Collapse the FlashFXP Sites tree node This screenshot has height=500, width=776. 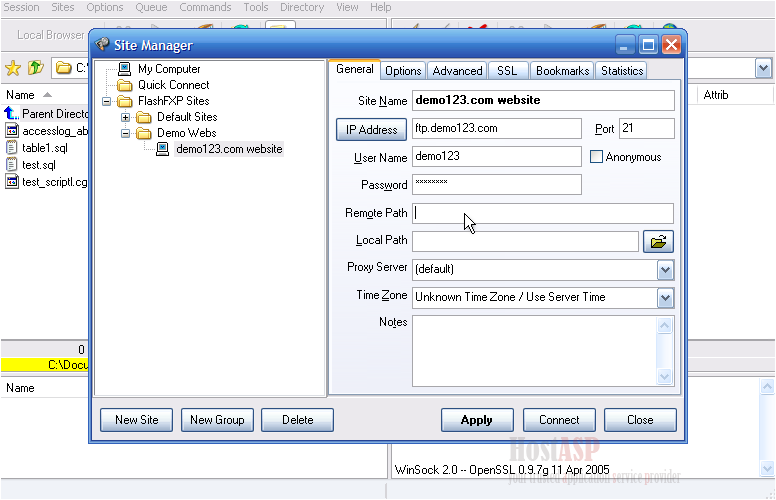click(x=106, y=101)
